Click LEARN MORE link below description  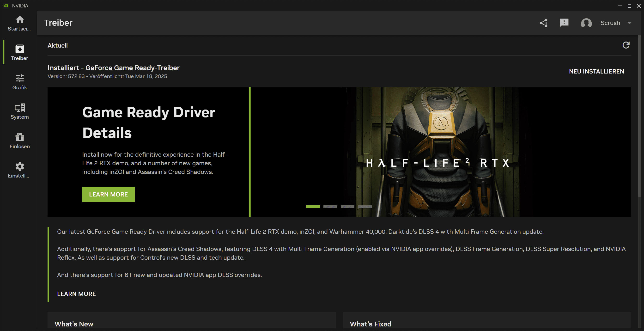[76, 294]
